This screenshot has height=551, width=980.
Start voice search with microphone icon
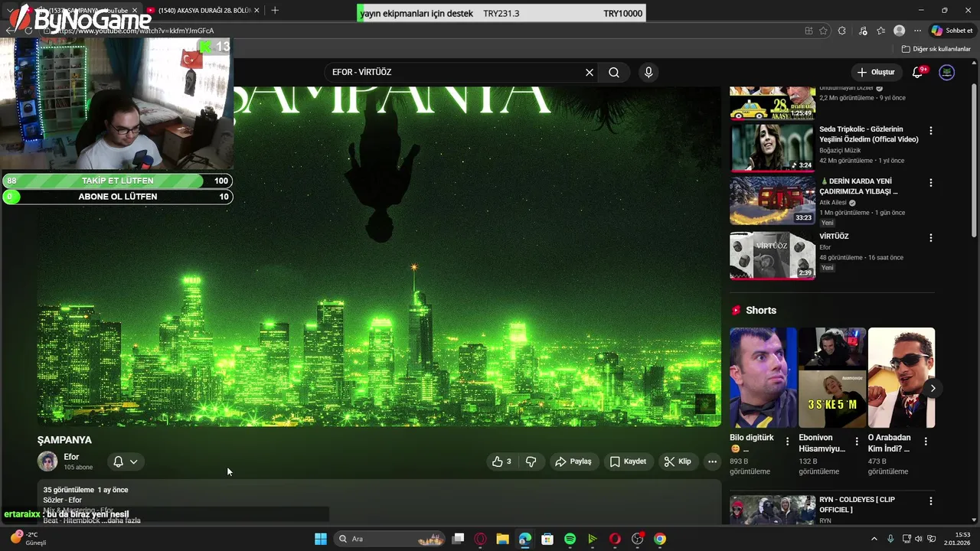click(x=648, y=72)
